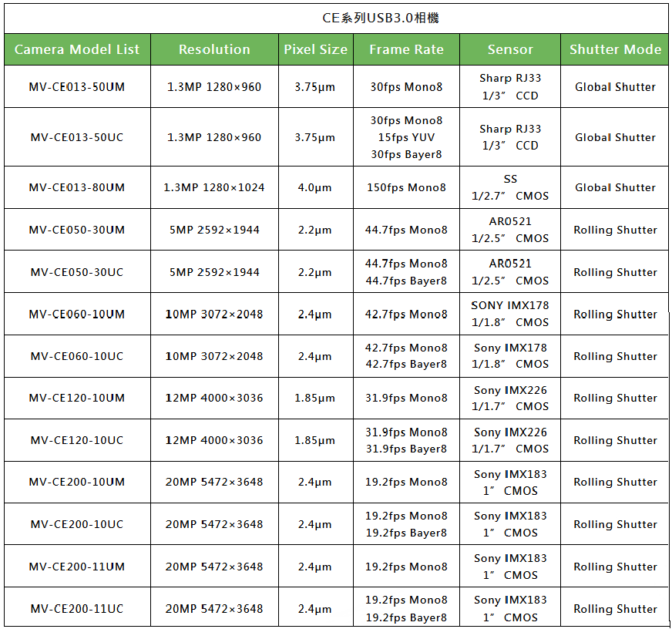Click 19.2fps Mono8 in the MV-CE200-11UM row
Image resolution: width=672 pixels, height=629 pixels.
[x=406, y=567]
